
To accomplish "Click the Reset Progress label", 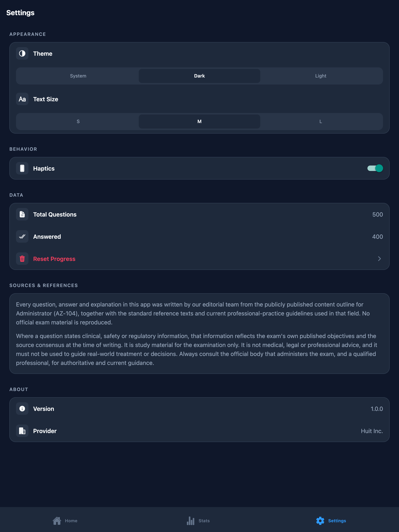I will (x=54, y=259).
